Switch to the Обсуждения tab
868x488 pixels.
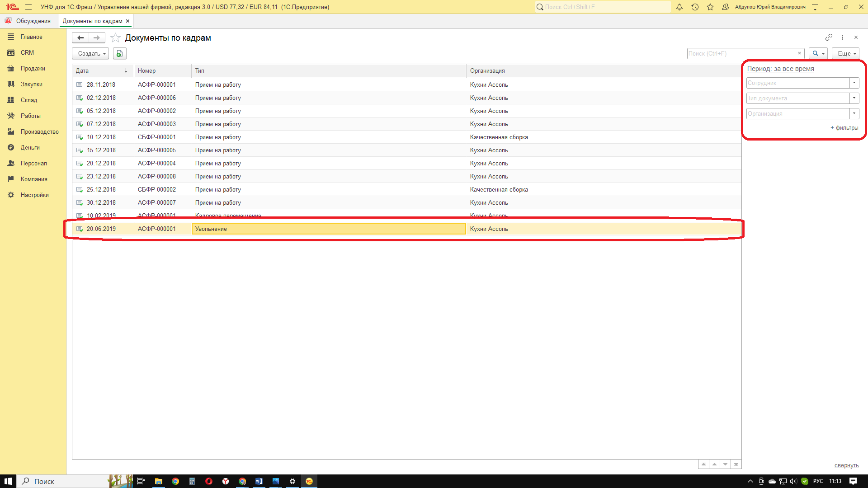pos(28,21)
